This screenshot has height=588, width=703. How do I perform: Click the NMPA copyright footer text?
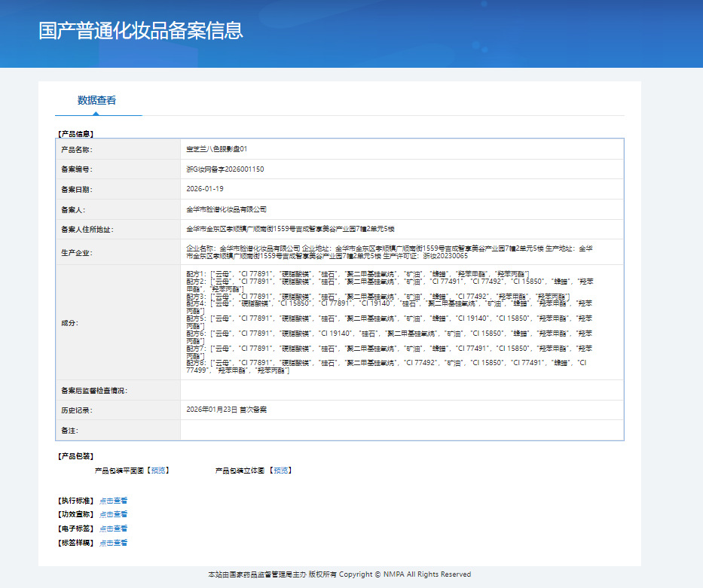click(339, 574)
